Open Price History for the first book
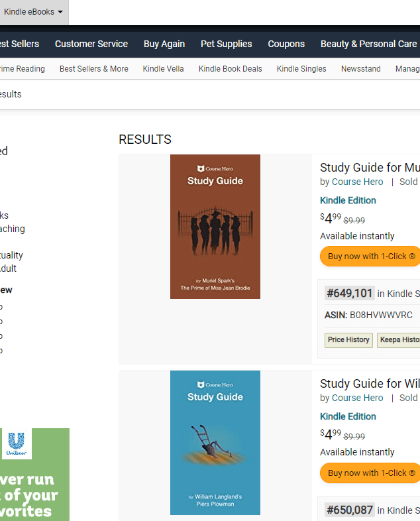Image resolution: width=420 pixels, height=521 pixels. point(348,340)
